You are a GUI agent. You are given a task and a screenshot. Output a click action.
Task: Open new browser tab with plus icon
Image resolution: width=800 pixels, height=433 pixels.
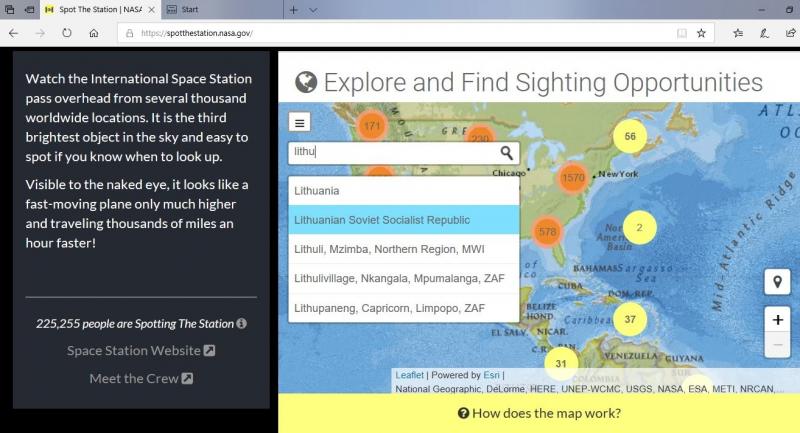click(x=293, y=9)
